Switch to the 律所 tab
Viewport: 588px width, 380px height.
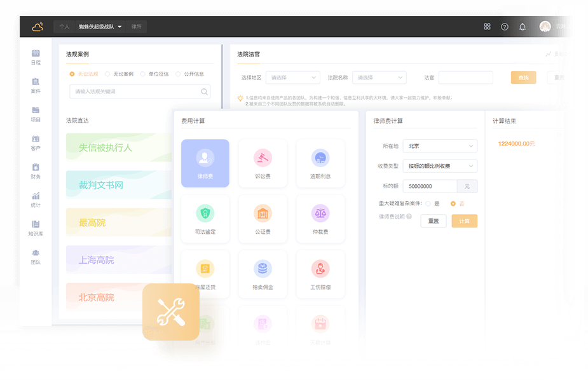pos(136,27)
